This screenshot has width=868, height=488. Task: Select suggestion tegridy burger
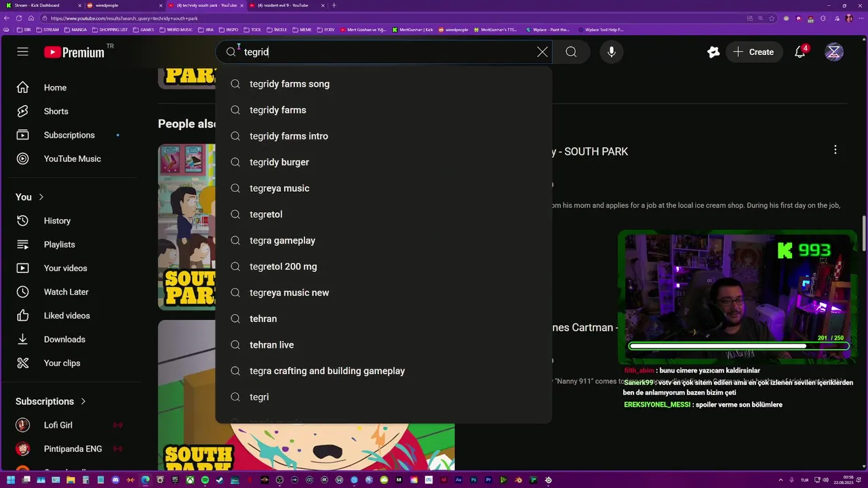pyautogui.click(x=384, y=162)
